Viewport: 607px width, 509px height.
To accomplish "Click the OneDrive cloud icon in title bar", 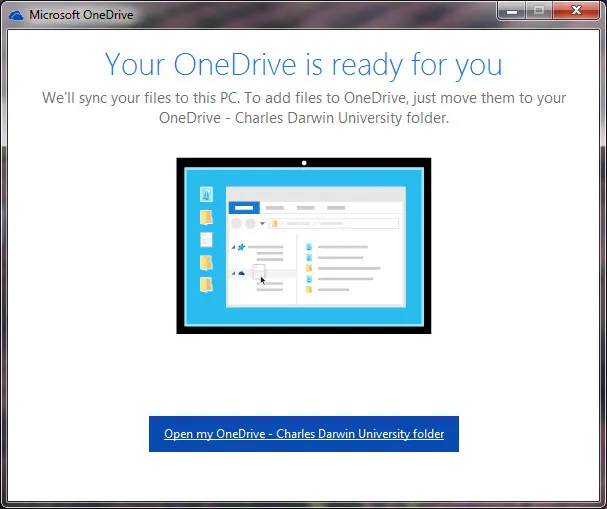I will click(16, 15).
